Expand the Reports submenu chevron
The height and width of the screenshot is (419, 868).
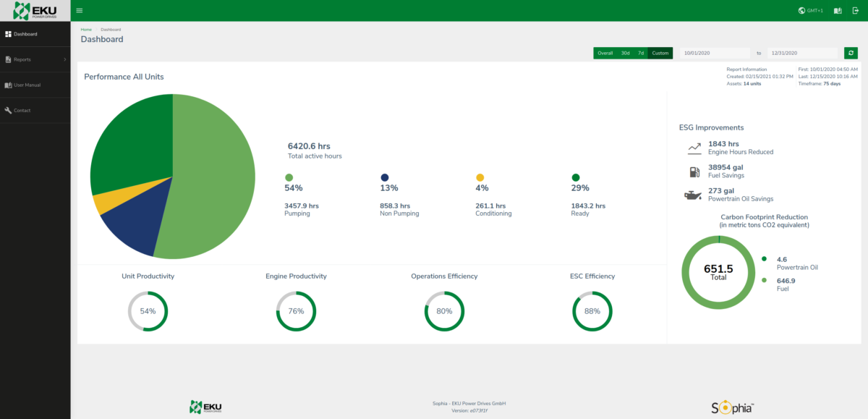click(x=65, y=59)
